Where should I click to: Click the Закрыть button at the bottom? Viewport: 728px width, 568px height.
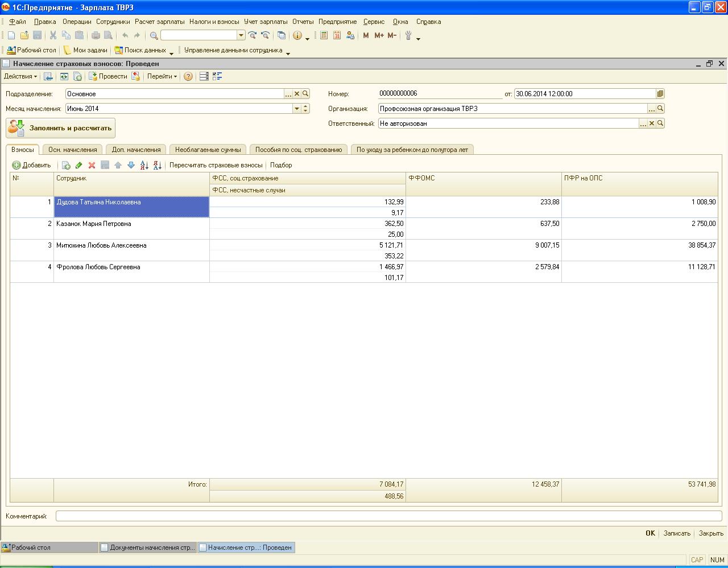[x=711, y=533]
